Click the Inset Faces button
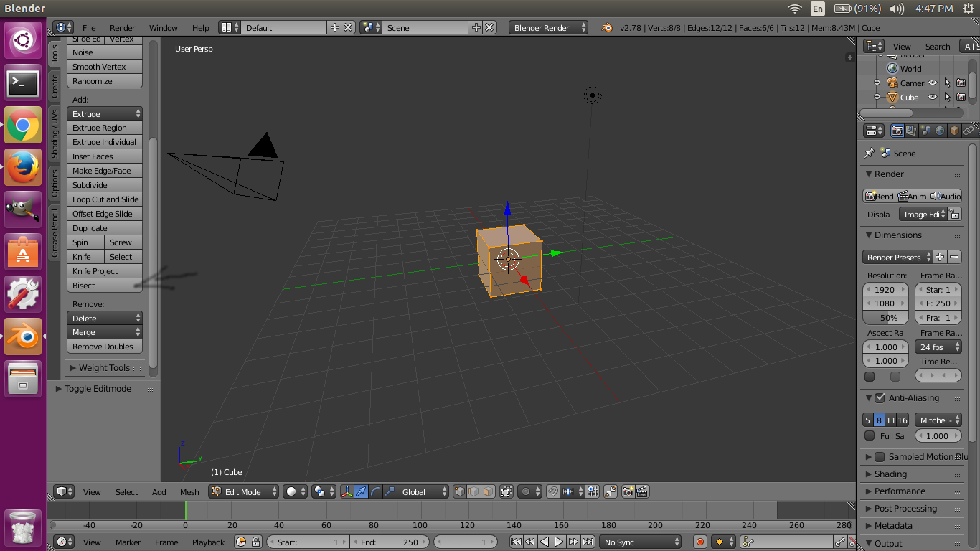 click(105, 156)
